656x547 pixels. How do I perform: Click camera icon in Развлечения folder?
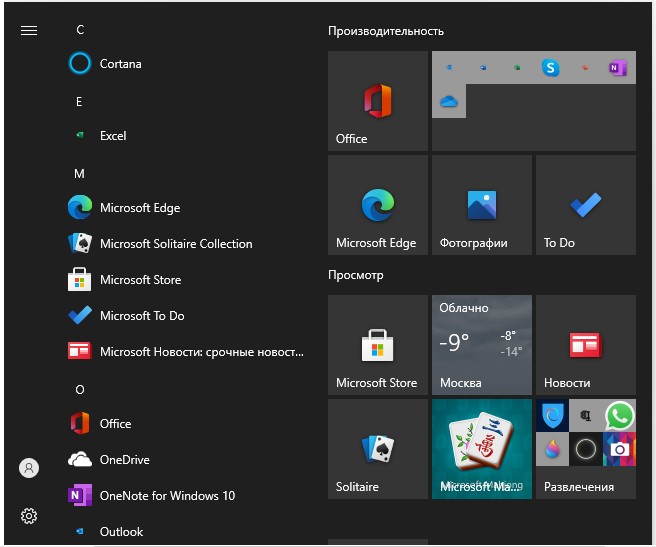point(619,449)
